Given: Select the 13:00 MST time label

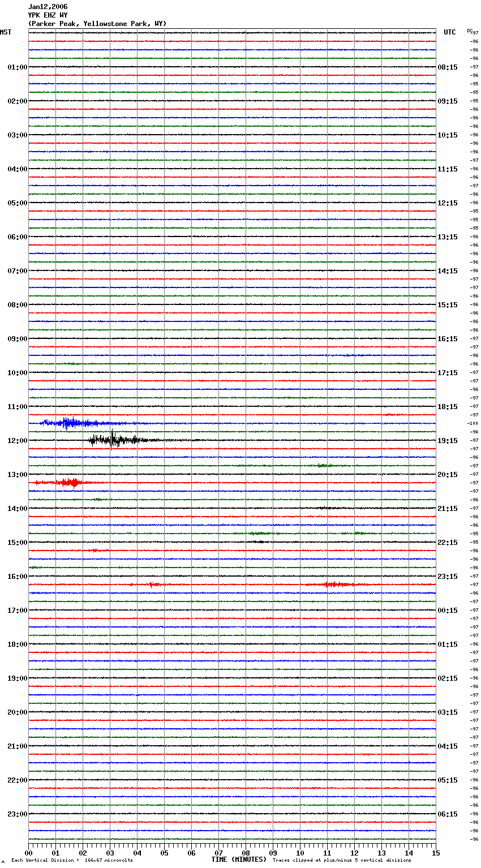Looking at the screenshot, I should (18, 475).
